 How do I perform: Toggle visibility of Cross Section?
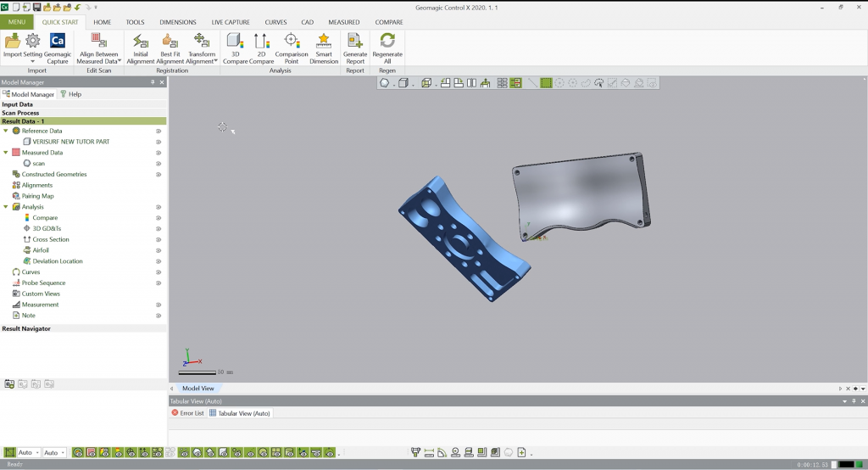click(159, 240)
